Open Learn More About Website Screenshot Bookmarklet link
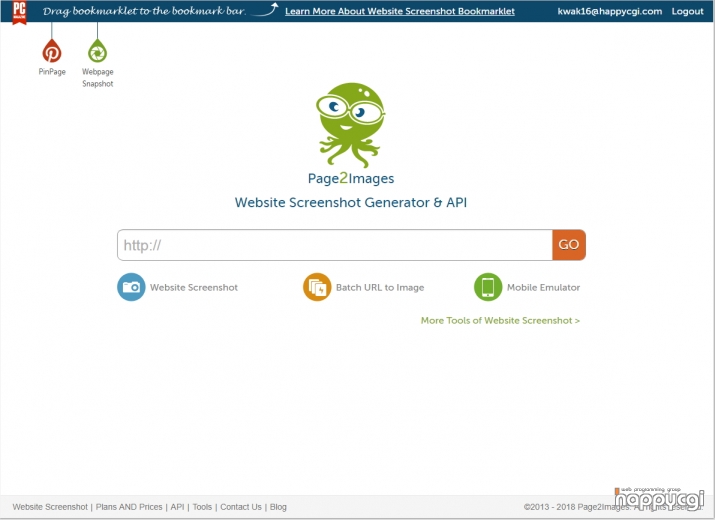 (400, 11)
